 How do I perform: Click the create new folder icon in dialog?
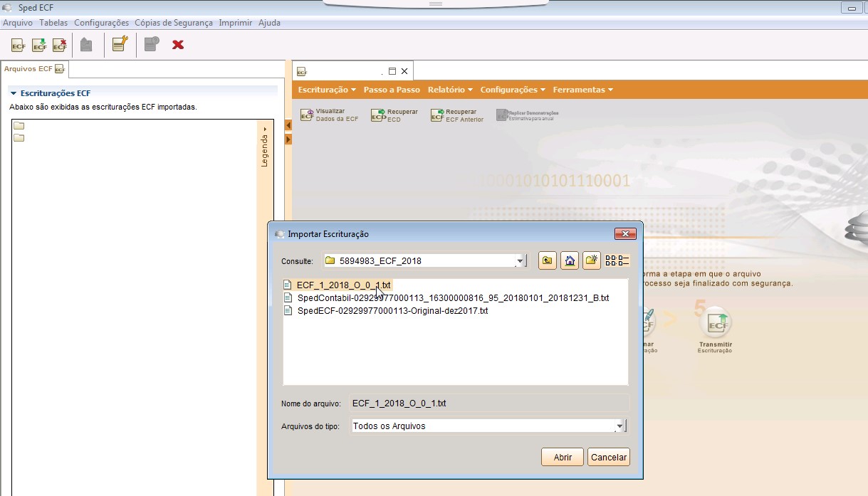(592, 260)
